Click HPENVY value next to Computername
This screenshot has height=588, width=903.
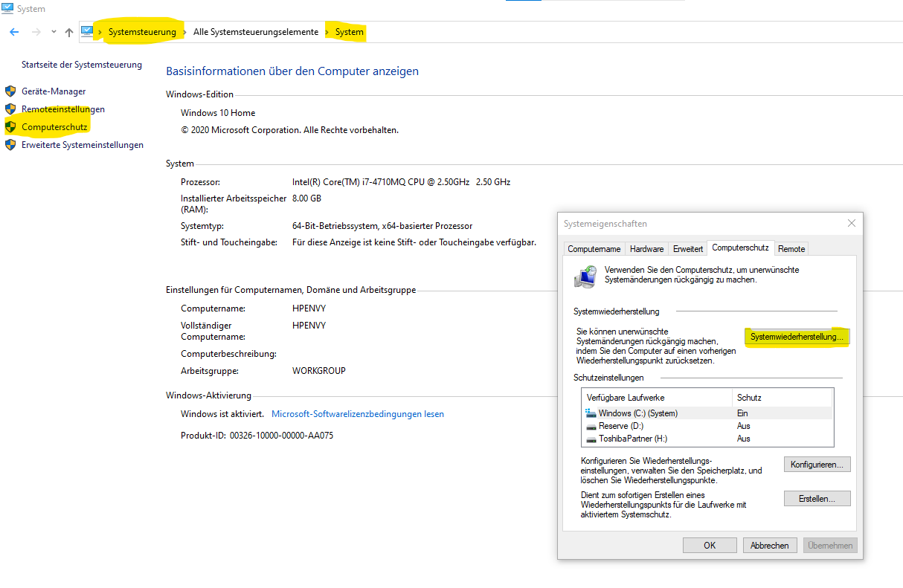click(309, 308)
